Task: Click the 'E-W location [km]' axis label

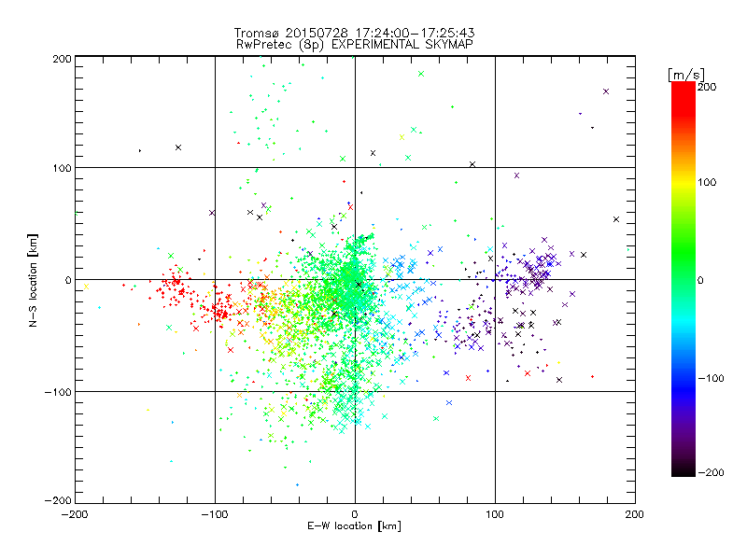Action: click(354, 526)
